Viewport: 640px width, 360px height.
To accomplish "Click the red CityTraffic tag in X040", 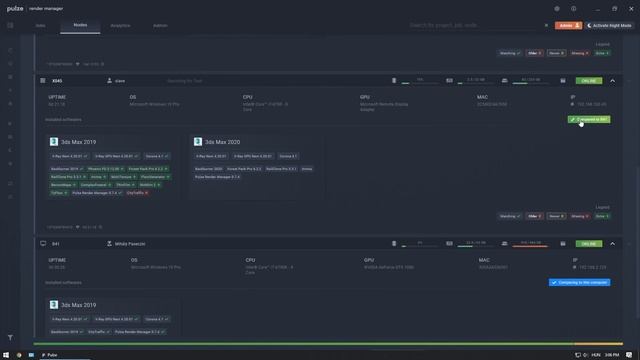I will [137, 193].
